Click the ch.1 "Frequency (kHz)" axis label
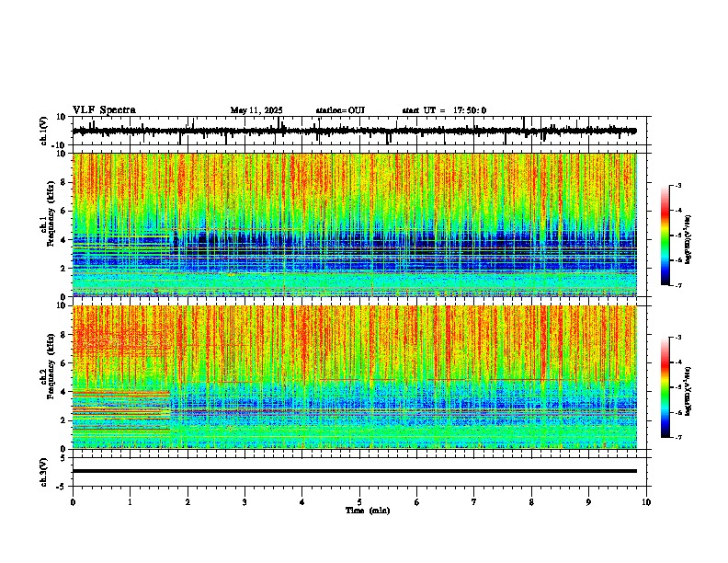The image size is (728, 563). tap(50, 214)
